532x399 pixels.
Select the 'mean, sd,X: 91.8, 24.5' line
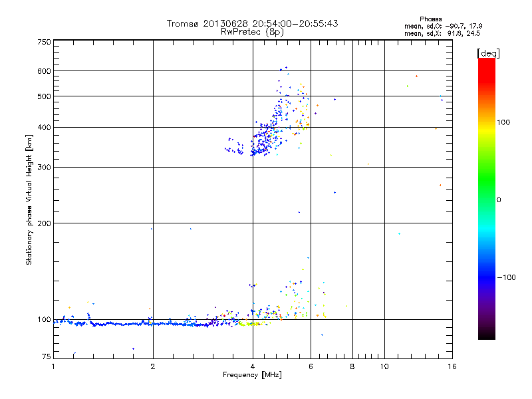click(442, 33)
